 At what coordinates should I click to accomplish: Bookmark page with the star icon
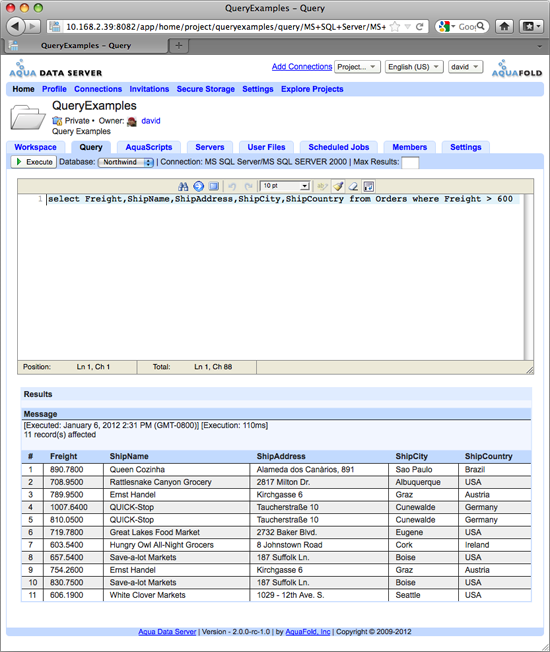tap(395, 27)
